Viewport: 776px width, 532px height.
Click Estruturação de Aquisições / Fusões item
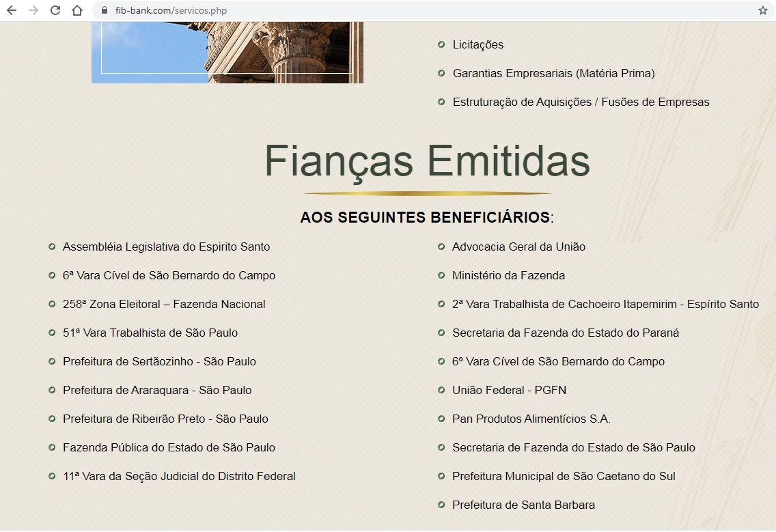581,102
